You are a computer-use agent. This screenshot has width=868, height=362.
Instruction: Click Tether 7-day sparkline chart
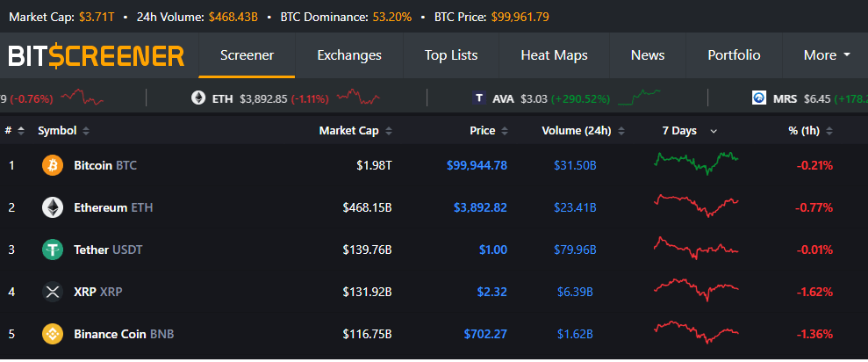click(x=696, y=248)
